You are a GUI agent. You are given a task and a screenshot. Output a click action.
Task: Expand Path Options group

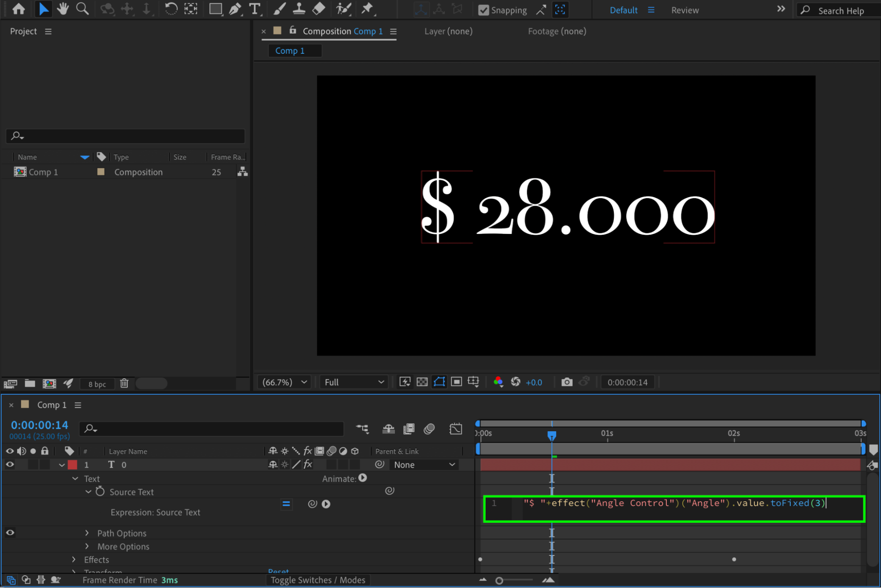[x=87, y=533]
